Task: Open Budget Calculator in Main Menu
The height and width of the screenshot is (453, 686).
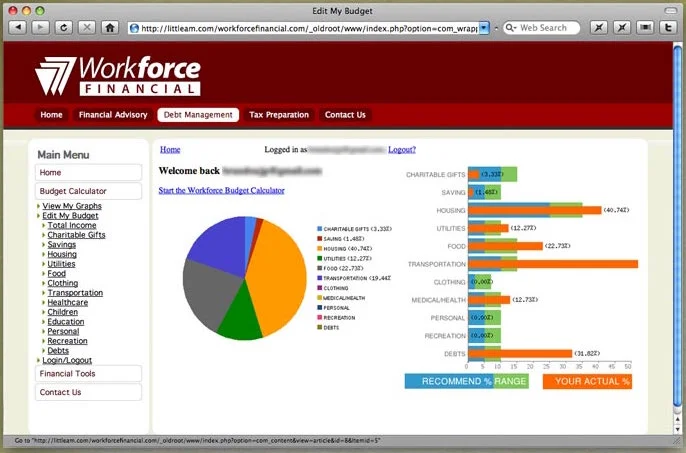Action: (88, 191)
